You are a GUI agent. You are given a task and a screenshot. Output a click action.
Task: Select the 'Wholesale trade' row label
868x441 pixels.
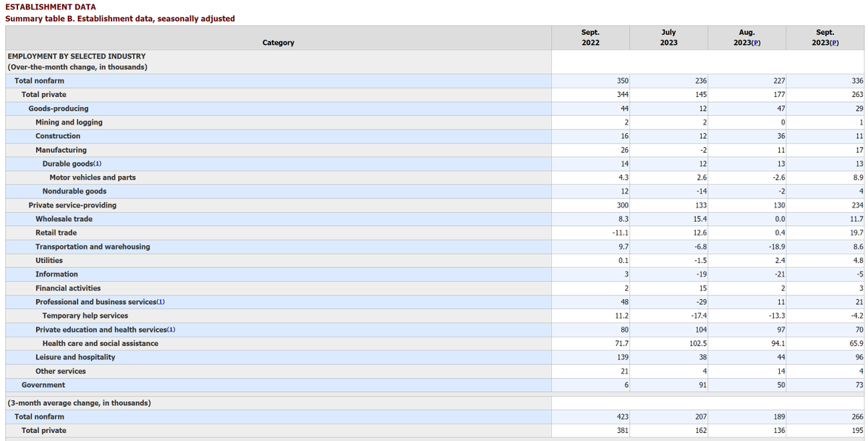click(x=64, y=219)
